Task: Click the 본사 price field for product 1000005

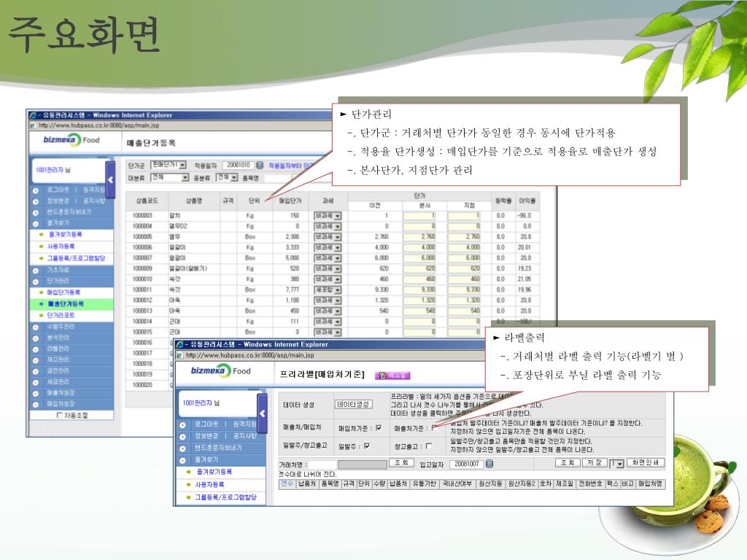Action: (419, 237)
